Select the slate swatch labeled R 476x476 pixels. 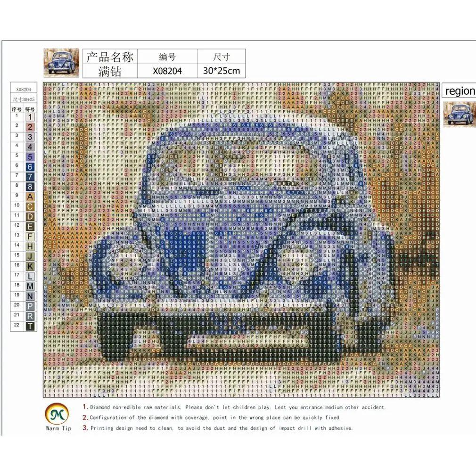30,316
